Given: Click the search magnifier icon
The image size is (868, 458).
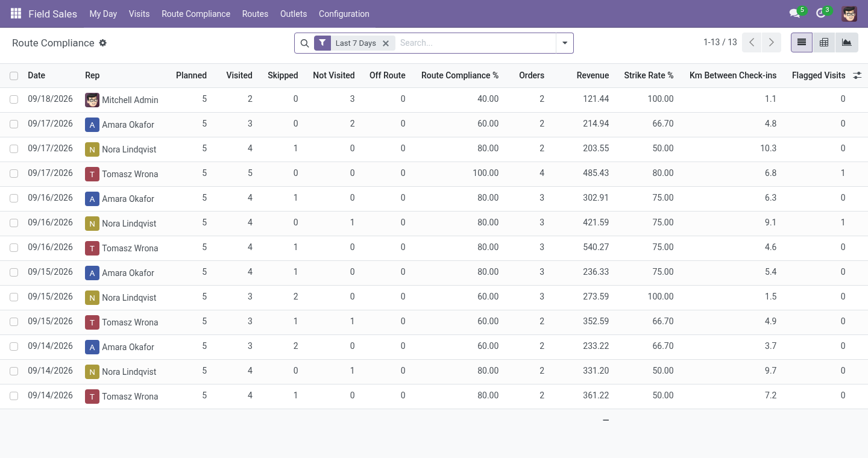Looking at the screenshot, I should coord(304,43).
